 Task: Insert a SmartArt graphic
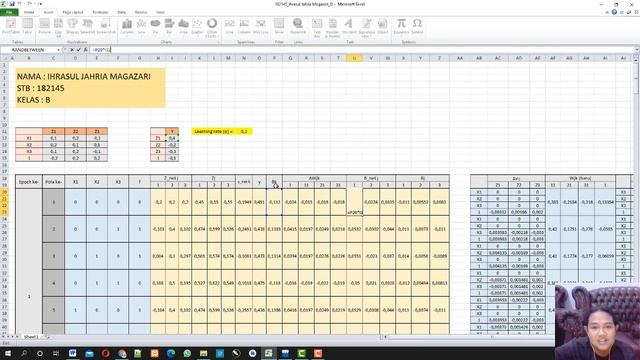(87, 26)
